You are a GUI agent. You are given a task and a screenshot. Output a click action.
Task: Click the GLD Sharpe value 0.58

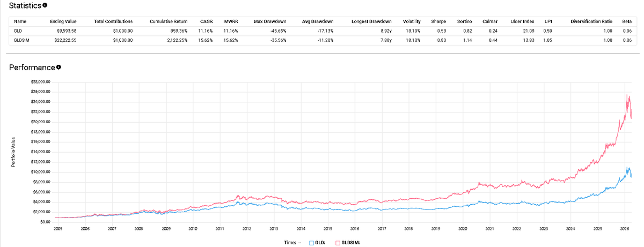coord(442,32)
